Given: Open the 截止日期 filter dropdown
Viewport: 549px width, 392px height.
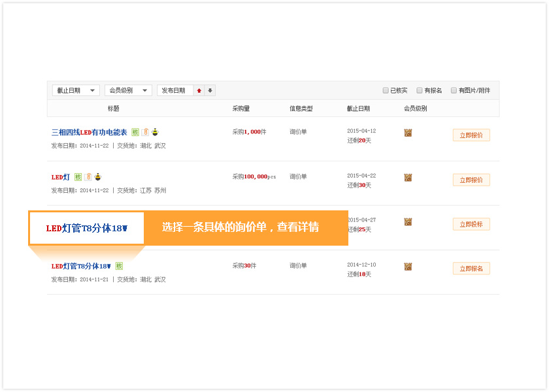Looking at the screenshot, I should coord(76,90).
